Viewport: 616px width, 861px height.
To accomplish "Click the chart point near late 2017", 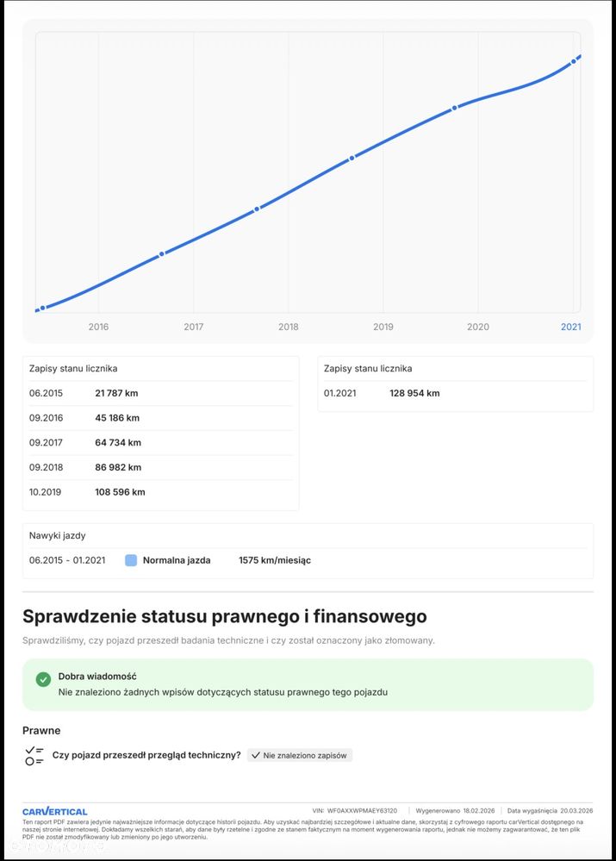I will [x=257, y=209].
